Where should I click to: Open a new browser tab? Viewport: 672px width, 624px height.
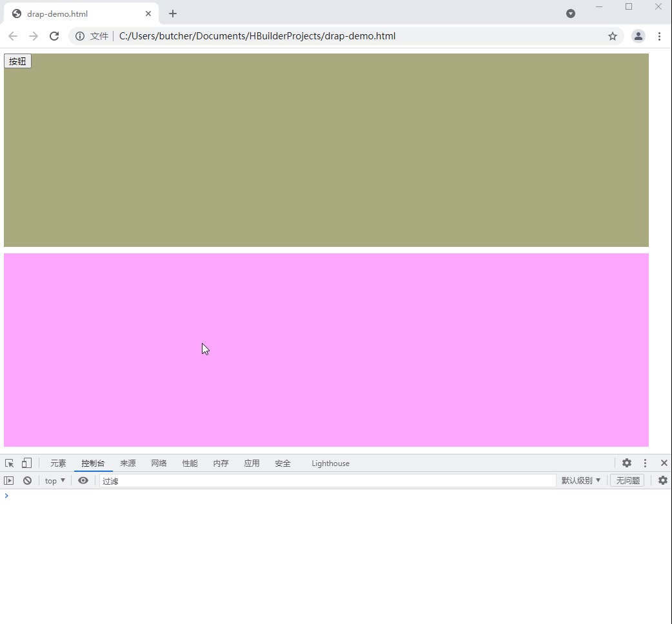click(173, 14)
